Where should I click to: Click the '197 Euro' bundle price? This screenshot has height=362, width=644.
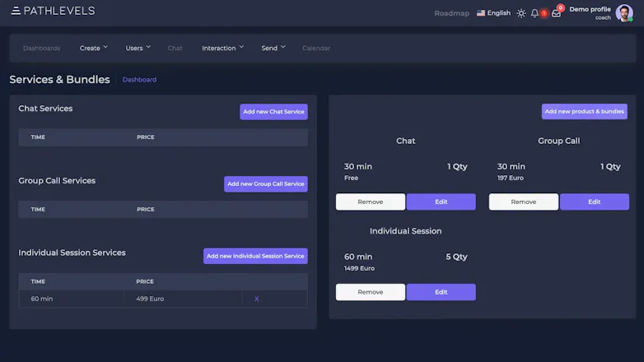(510, 179)
